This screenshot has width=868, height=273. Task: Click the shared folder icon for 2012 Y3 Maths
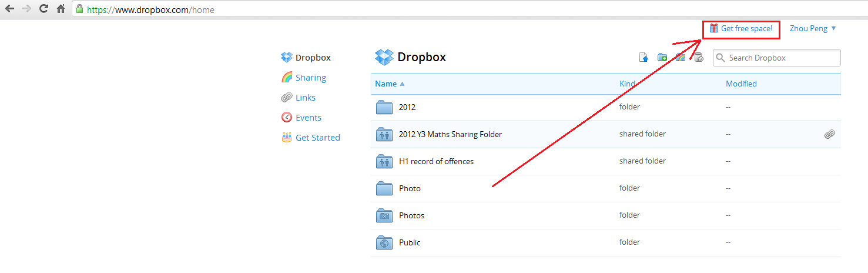pyautogui.click(x=384, y=134)
